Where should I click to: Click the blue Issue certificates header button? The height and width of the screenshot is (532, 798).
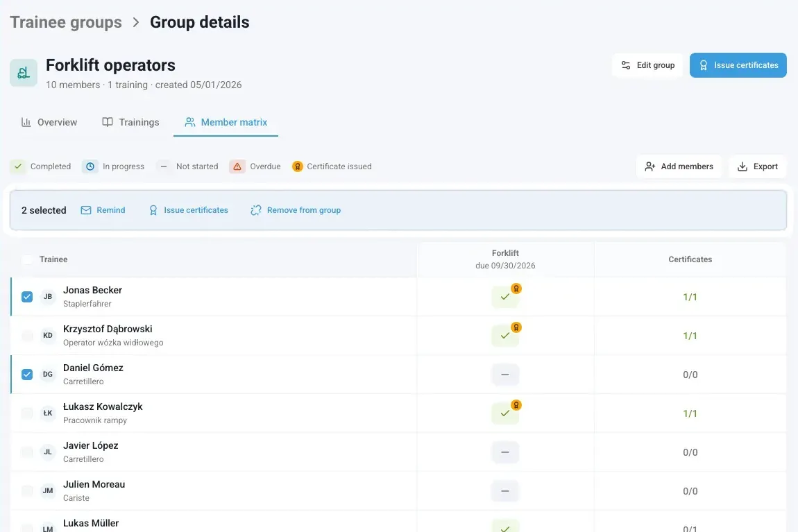[x=738, y=65]
